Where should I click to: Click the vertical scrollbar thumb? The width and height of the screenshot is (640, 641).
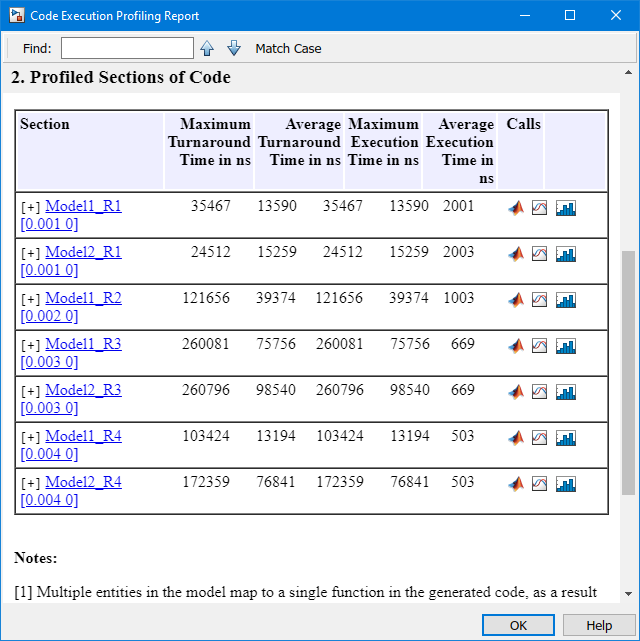tap(628, 373)
